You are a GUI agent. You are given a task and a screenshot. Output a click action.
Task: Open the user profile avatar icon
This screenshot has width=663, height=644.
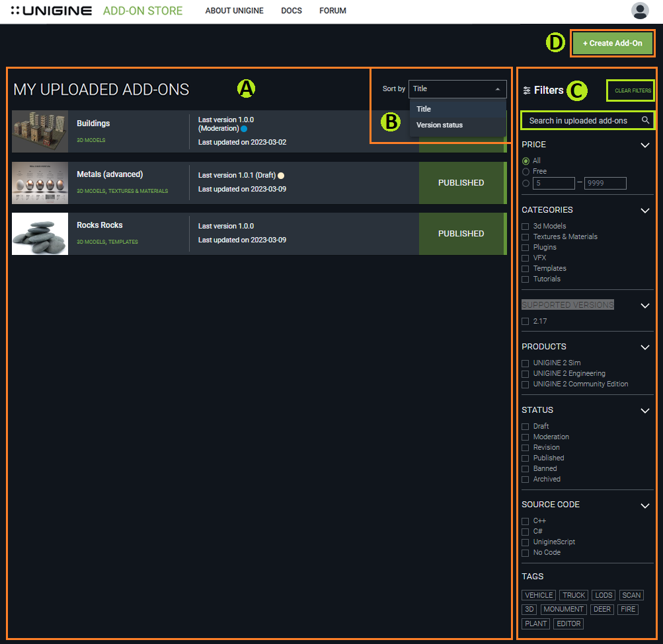coord(640,11)
